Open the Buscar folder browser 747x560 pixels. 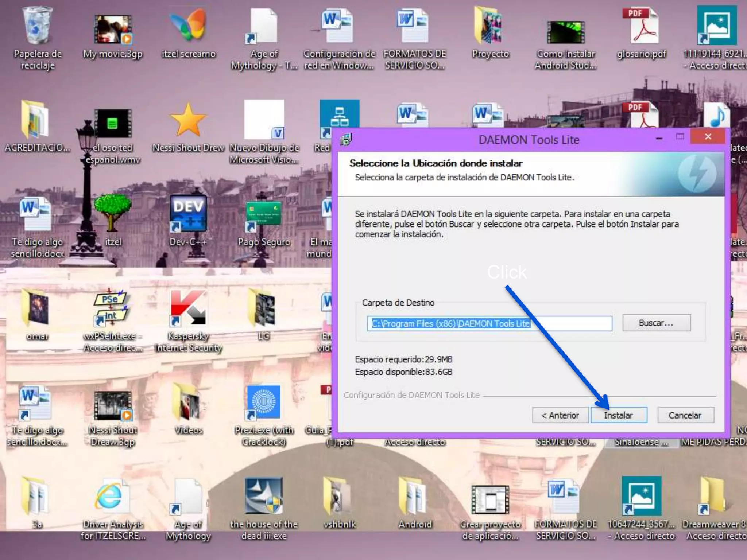click(656, 323)
